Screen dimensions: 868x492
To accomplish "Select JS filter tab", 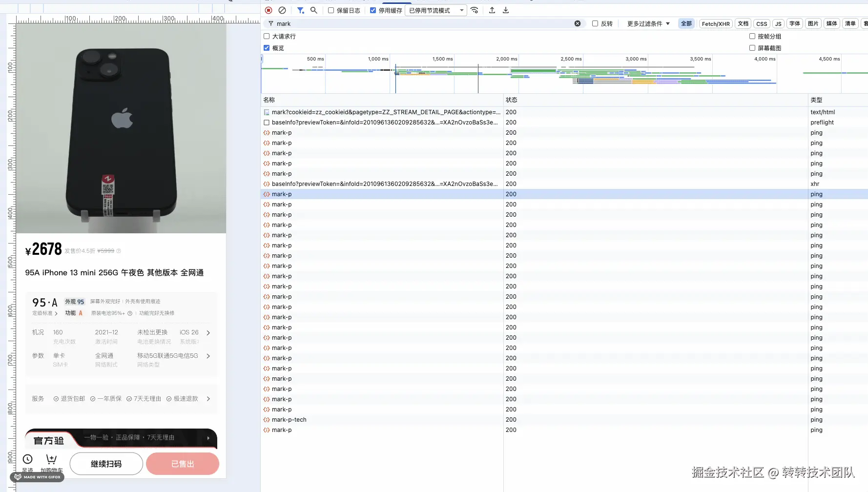I will 778,23.
